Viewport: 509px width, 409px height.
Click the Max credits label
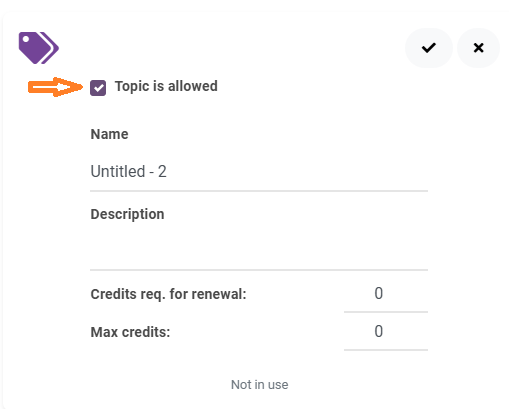point(130,332)
